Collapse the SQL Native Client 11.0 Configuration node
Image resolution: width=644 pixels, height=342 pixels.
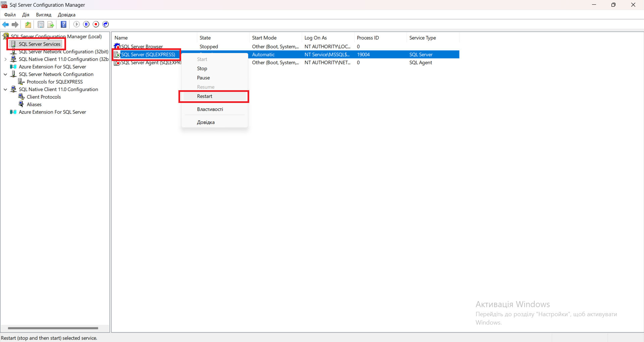click(5, 90)
